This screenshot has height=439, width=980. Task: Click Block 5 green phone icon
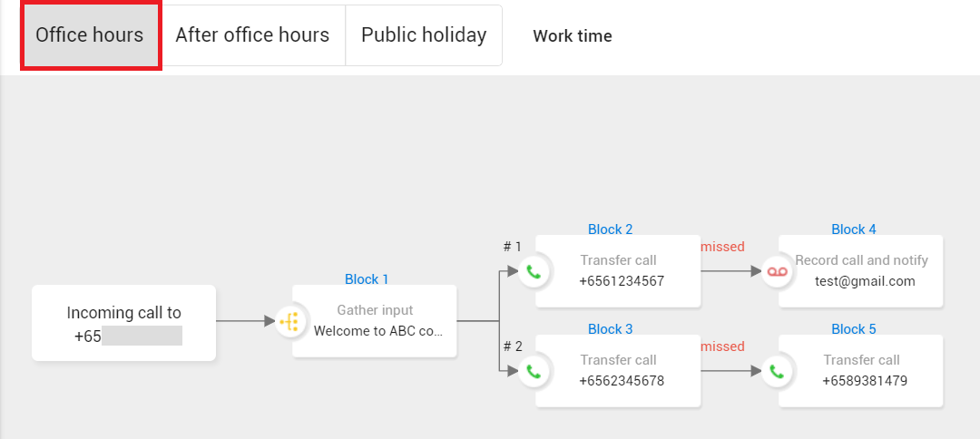(x=777, y=371)
